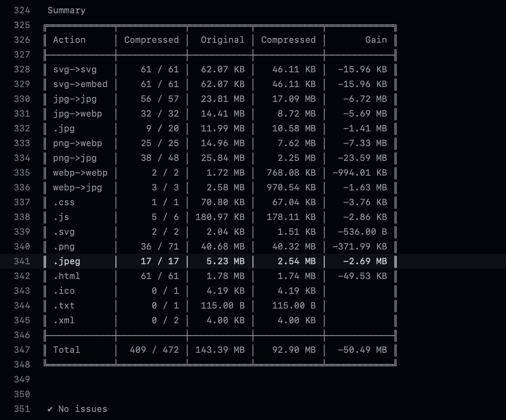Click the Original column header
The image size is (506, 420).
[x=222, y=40]
